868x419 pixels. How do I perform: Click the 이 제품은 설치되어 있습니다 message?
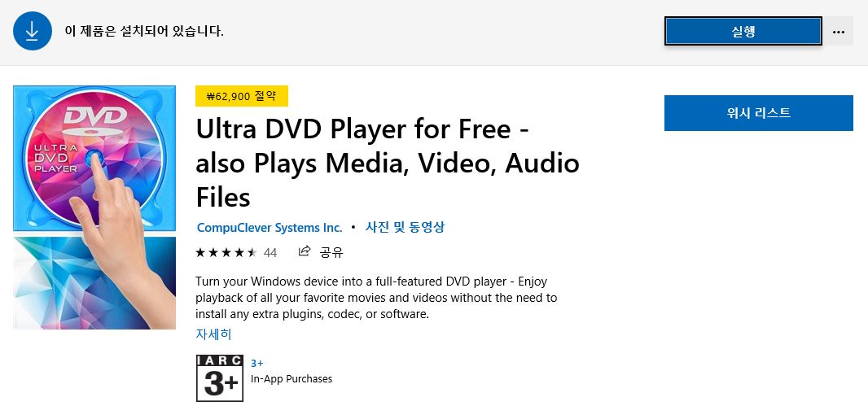point(144,31)
